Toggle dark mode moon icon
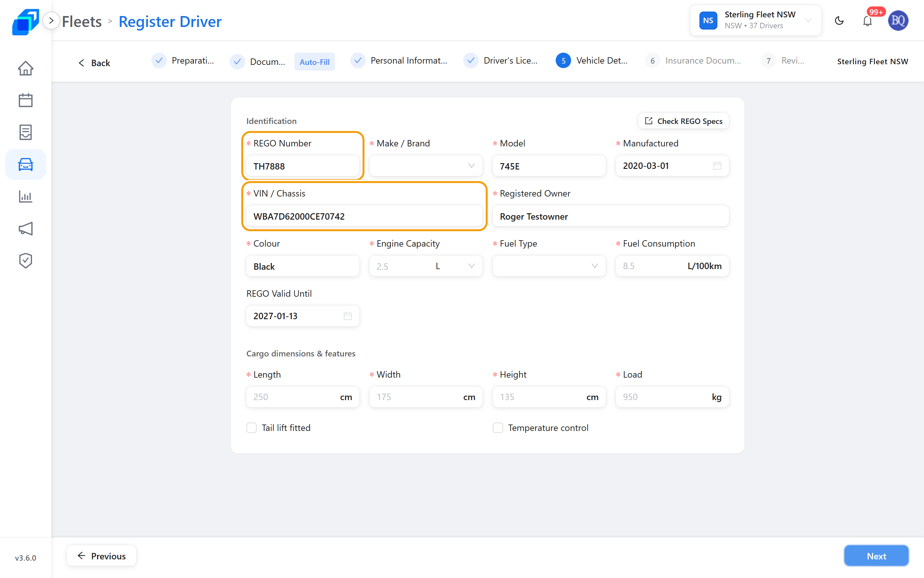Screen dimensions: 924x578 click(839, 21)
